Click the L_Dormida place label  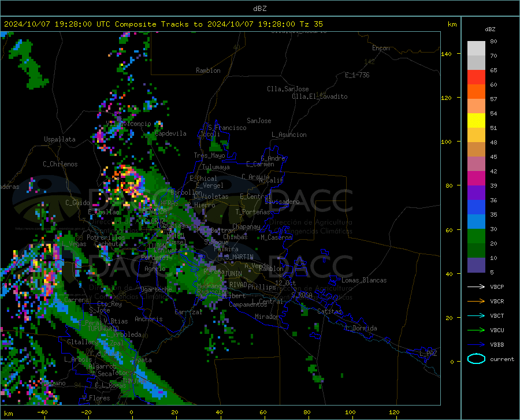tap(361, 328)
